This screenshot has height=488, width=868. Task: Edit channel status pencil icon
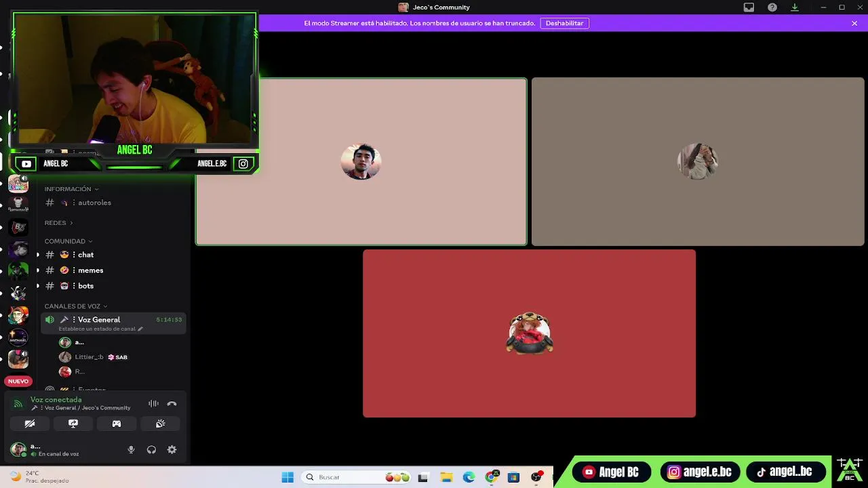tap(140, 329)
